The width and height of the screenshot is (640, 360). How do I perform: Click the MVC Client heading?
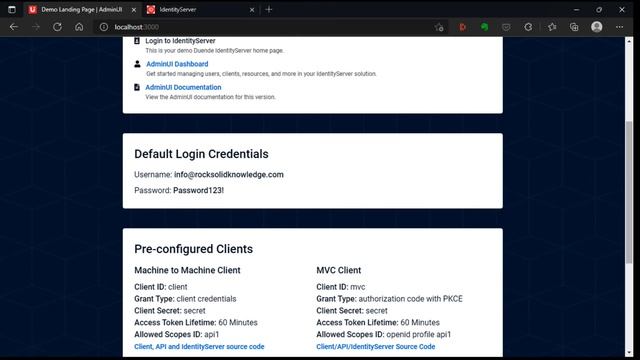(339, 270)
